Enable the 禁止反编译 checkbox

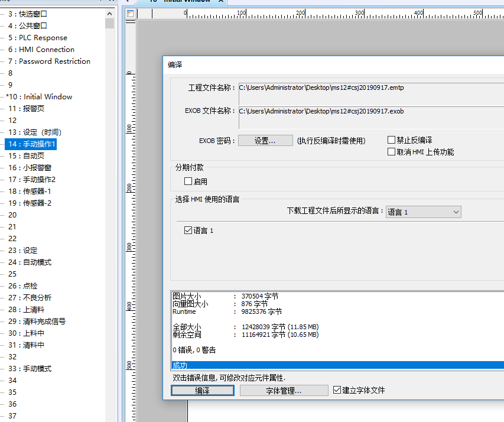(391, 140)
